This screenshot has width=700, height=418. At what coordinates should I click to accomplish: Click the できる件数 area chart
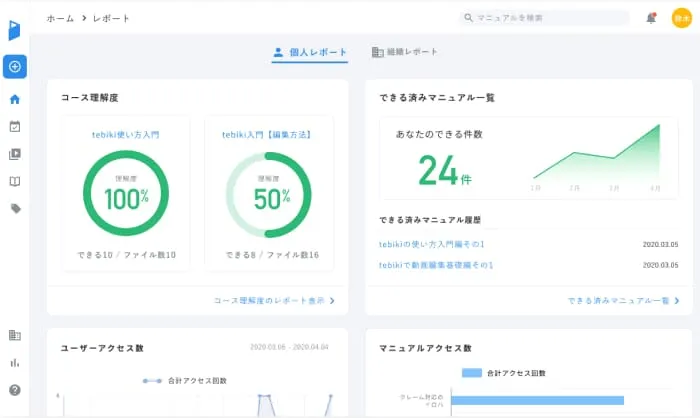click(x=596, y=155)
